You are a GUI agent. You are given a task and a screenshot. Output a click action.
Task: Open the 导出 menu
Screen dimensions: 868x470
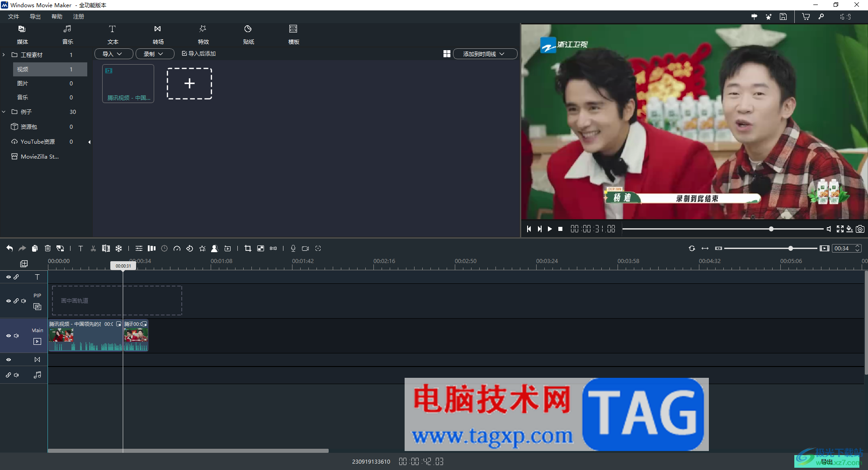[x=35, y=17]
